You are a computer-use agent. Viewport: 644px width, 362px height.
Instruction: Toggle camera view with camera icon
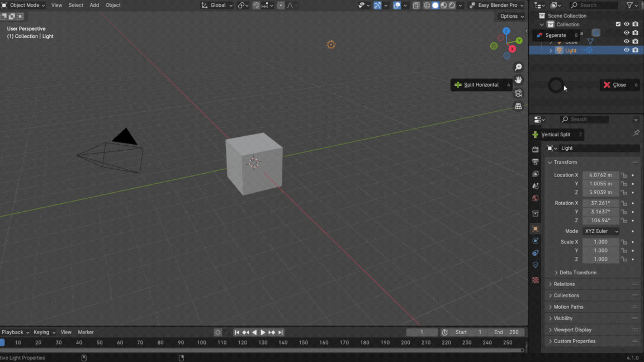518,93
